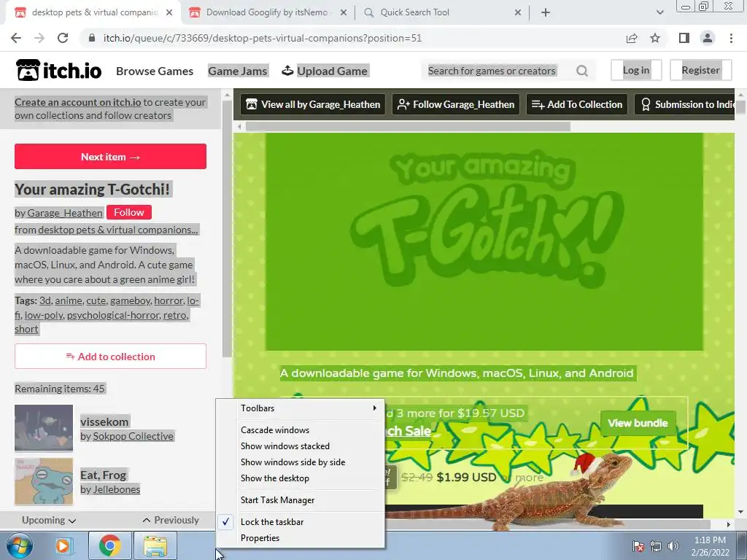Open the browser side panel icon
Screen dimensions: 747x560
[684, 38]
